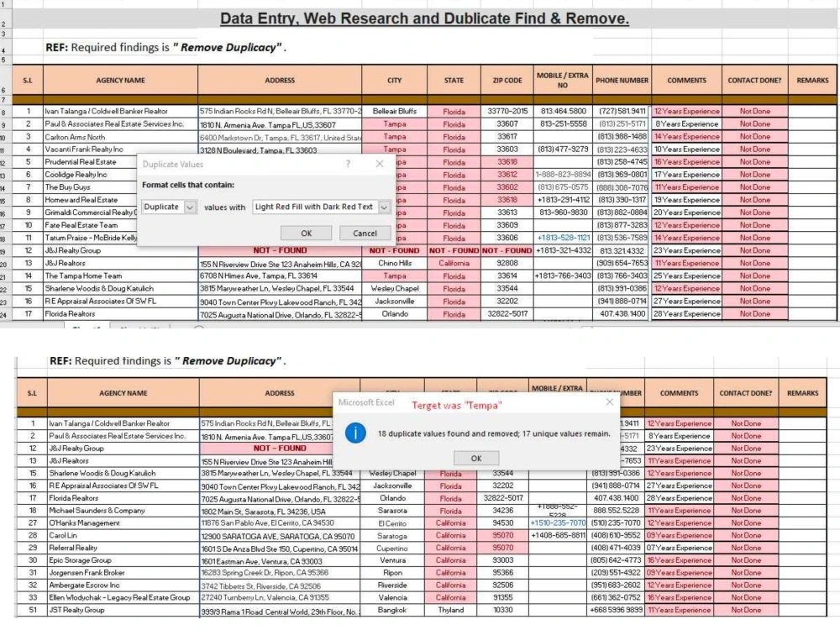Select the '(727) 581.9411' phone cell
This screenshot has width=840, height=630.
tap(622, 112)
